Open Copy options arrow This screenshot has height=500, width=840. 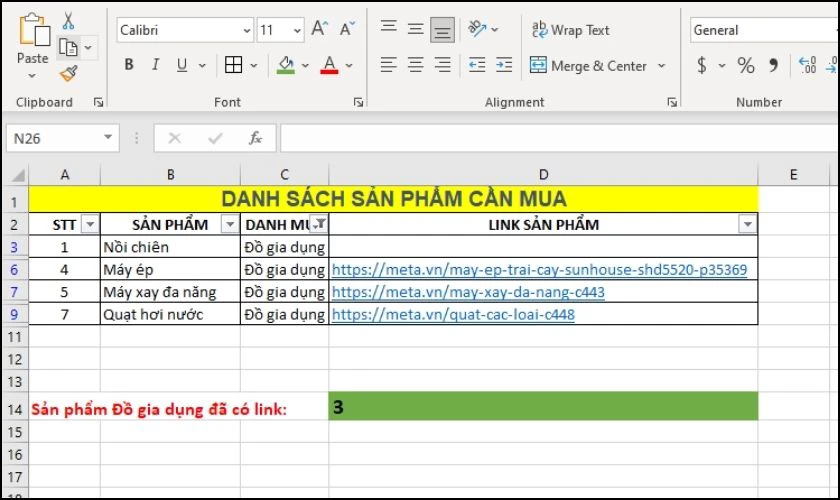click(88, 48)
